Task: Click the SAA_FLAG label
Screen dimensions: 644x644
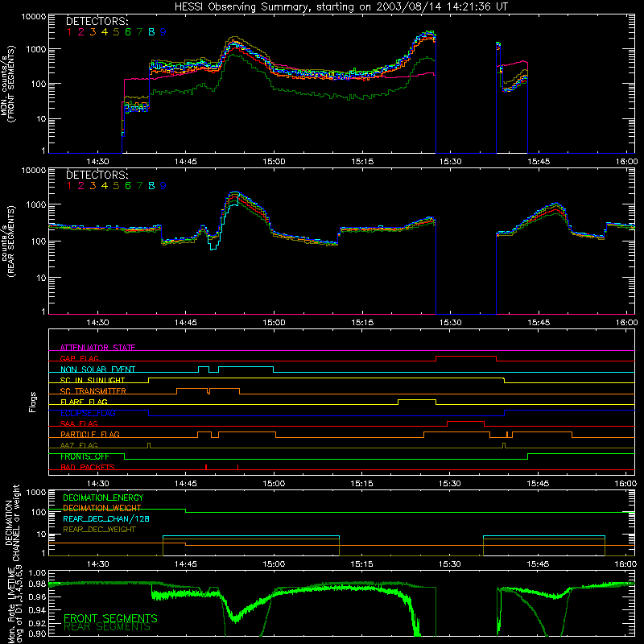Action: (x=79, y=423)
